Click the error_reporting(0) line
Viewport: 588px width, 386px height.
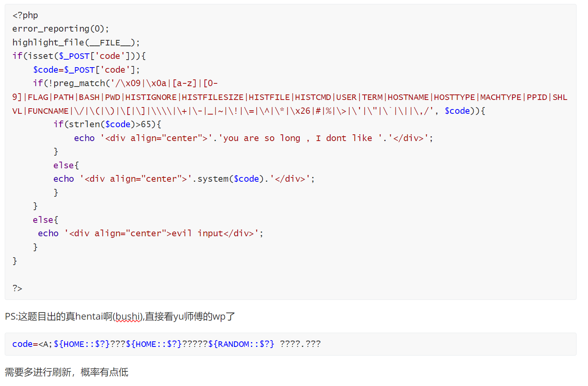pos(60,29)
